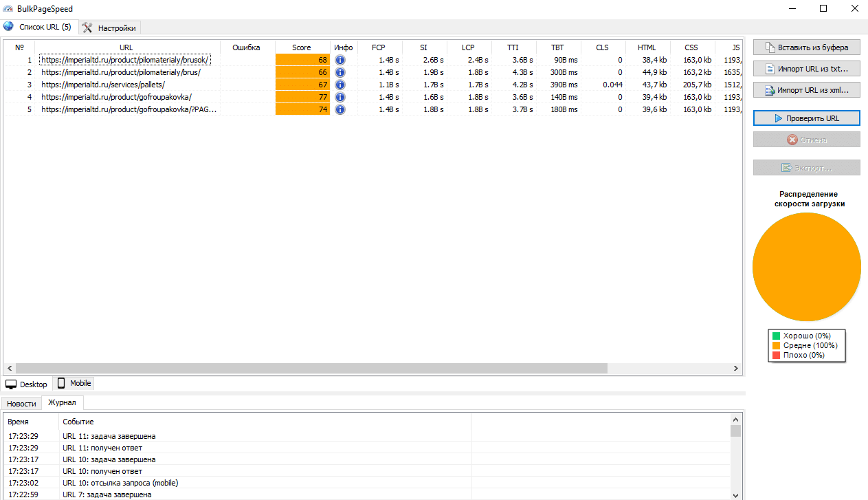Start check with Проверить URL button
This screenshot has height=500, width=868.
click(x=807, y=118)
